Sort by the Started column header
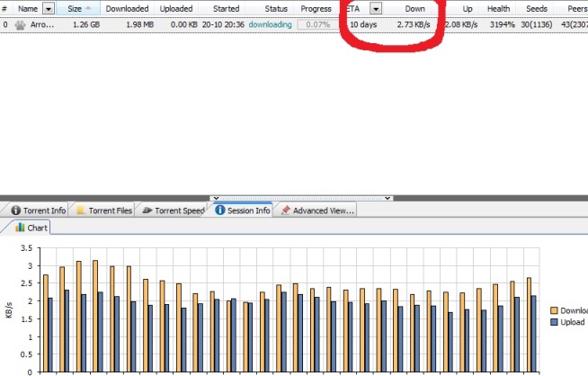 tap(227, 8)
